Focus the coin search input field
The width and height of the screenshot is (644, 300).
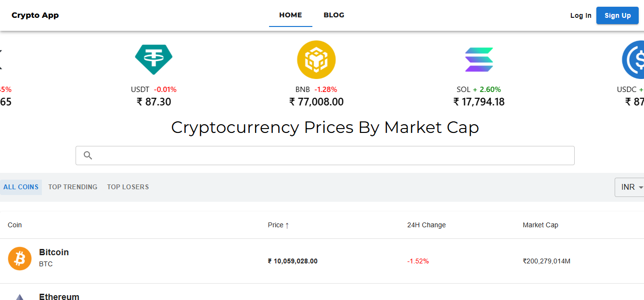point(332,156)
